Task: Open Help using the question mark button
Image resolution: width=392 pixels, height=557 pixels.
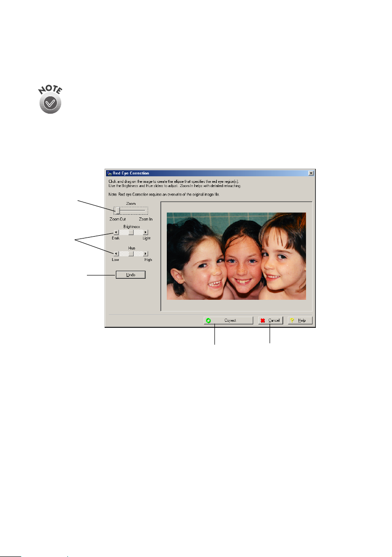Action: [x=300, y=321]
